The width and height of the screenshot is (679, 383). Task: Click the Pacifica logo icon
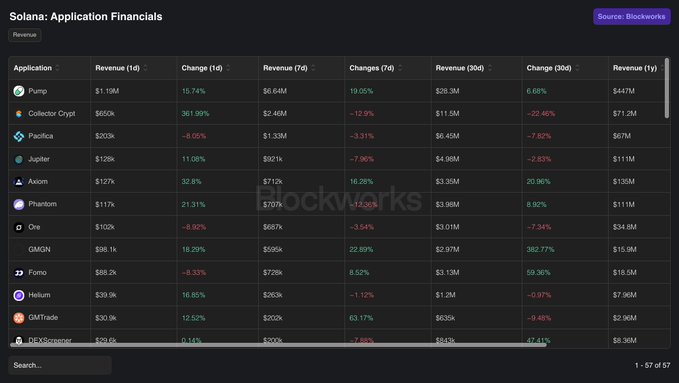(x=19, y=136)
